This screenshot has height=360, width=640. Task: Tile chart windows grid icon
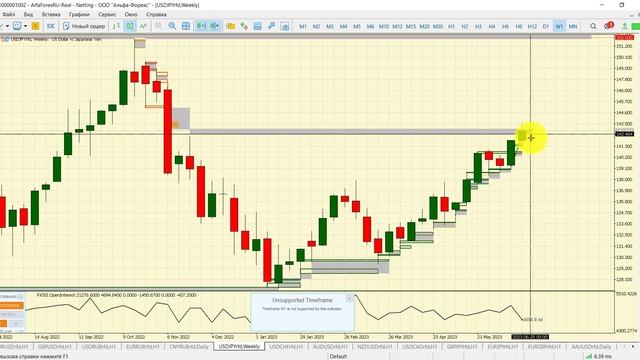tap(186, 26)
